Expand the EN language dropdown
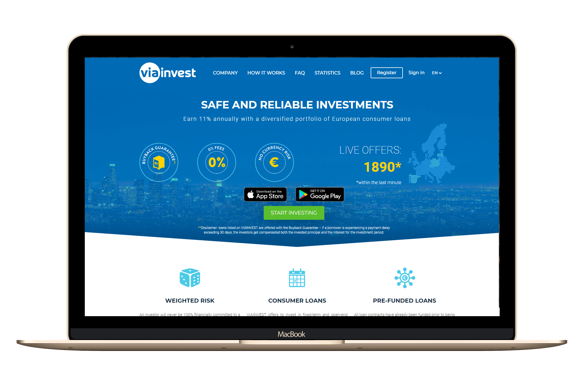588x380 pixels. click(437, 73)
